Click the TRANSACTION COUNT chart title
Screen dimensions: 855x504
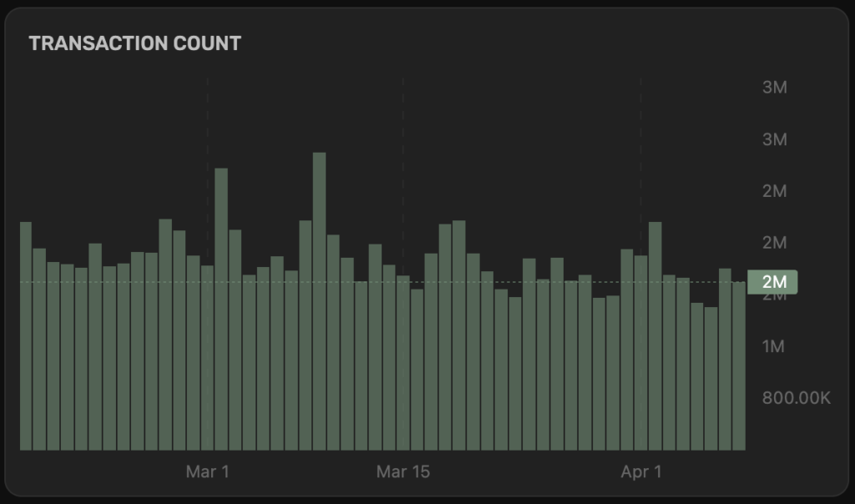[135, 43]
